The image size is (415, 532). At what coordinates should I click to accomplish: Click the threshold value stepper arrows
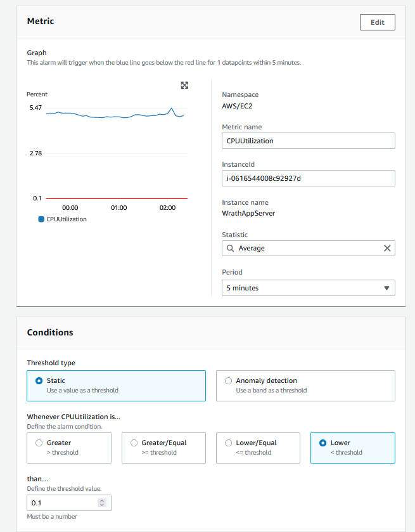click(x=103, y=503)
